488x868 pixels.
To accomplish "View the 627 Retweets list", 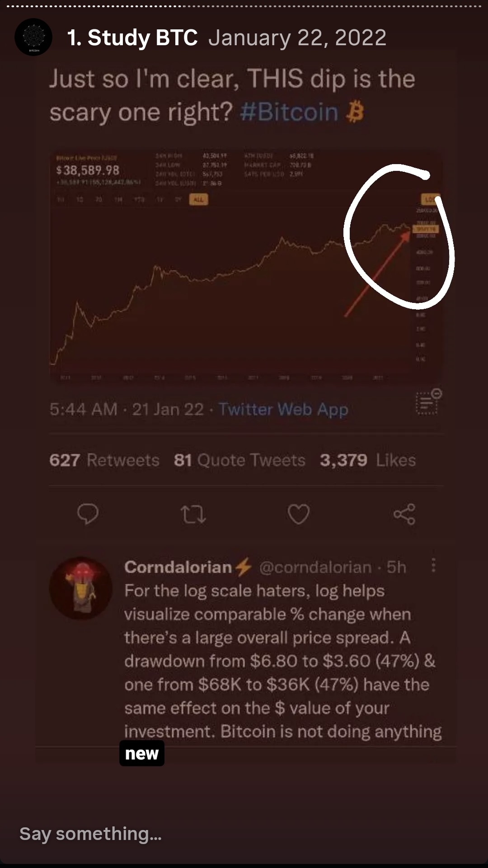I will coord(104,460).
